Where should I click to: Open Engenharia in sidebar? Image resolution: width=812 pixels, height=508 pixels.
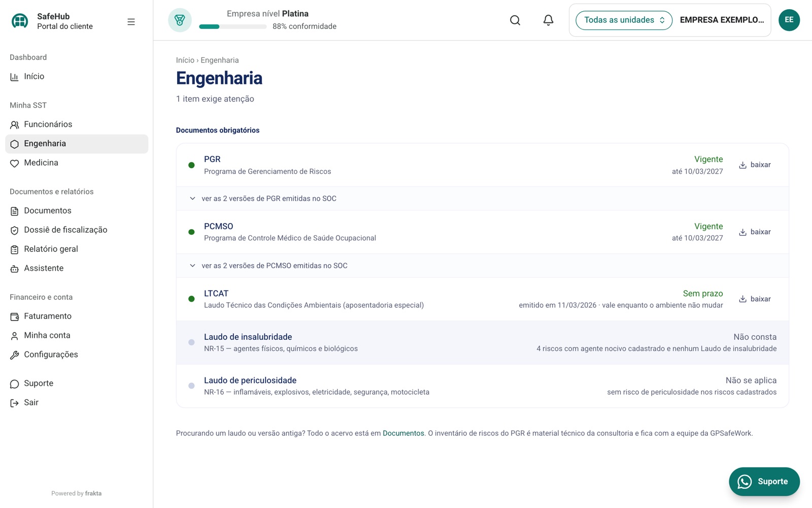click(x=77, y=144)
